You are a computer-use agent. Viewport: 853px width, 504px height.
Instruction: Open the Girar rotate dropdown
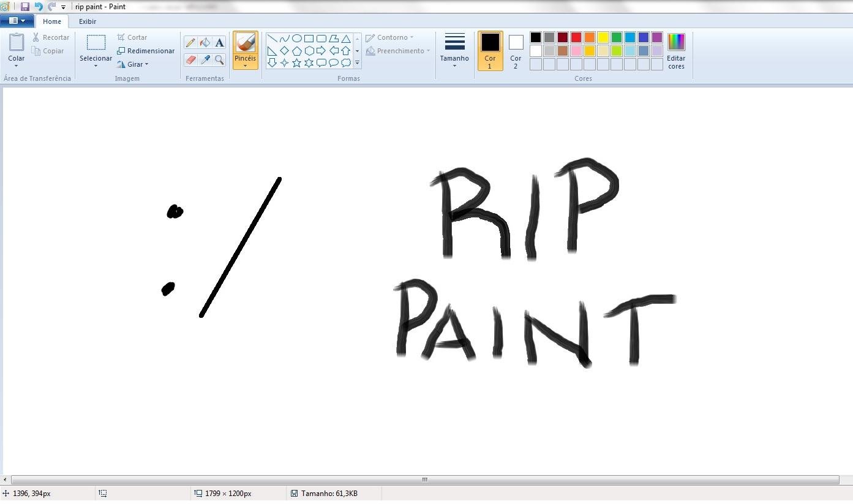coord(133,64)
